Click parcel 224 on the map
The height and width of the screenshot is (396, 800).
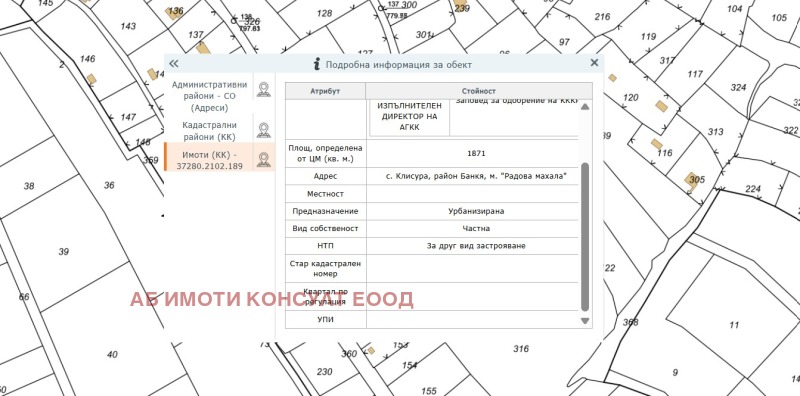pos(753,189)
